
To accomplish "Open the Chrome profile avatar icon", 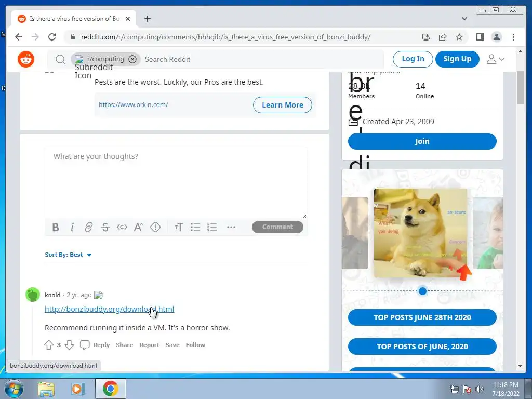I will (x=496, y=37).
